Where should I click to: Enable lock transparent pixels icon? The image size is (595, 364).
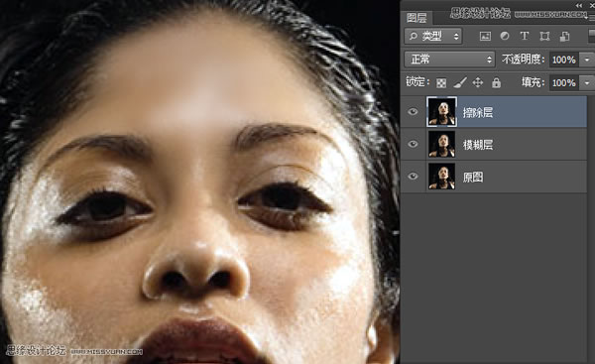point(441,82)
